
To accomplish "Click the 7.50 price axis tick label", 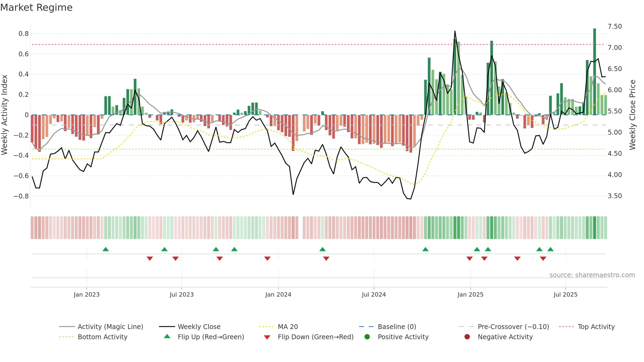I will (x=615, y=27).
